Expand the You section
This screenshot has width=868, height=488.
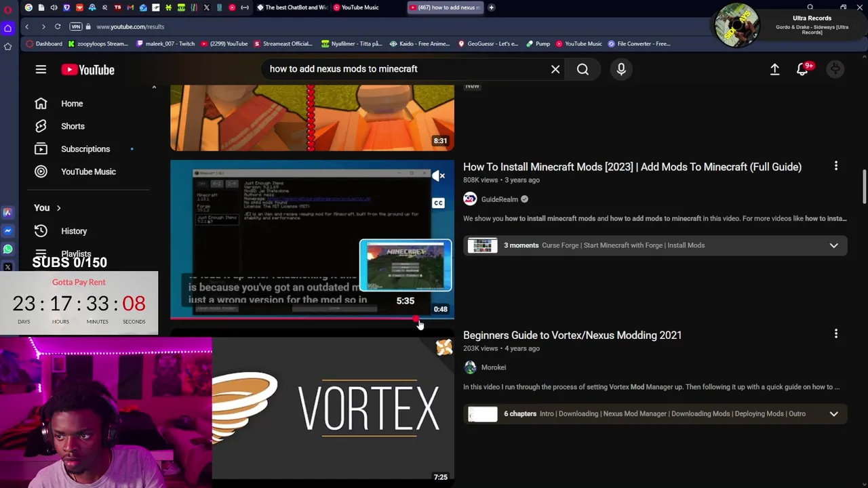[x=47, y=208]
